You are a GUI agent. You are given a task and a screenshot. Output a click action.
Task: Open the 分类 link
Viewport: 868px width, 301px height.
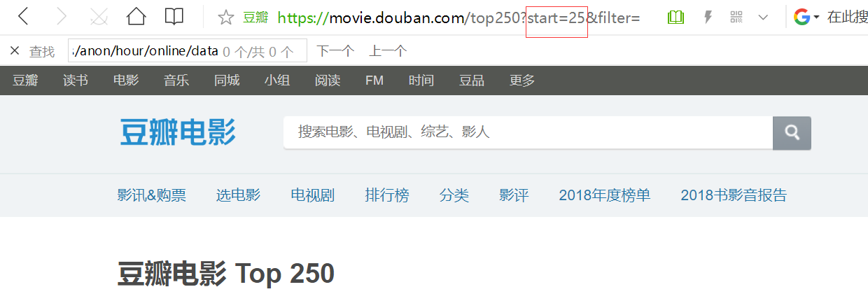[x=454, y=195]
